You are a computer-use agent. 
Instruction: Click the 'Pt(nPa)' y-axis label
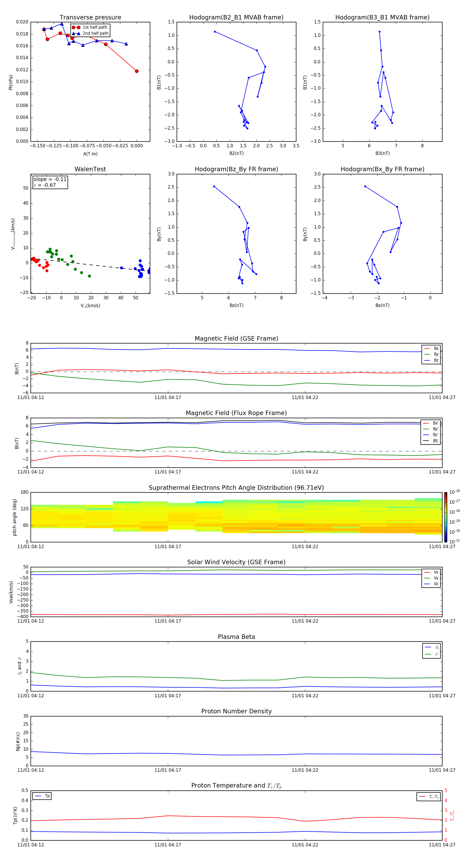click(11, 82)
